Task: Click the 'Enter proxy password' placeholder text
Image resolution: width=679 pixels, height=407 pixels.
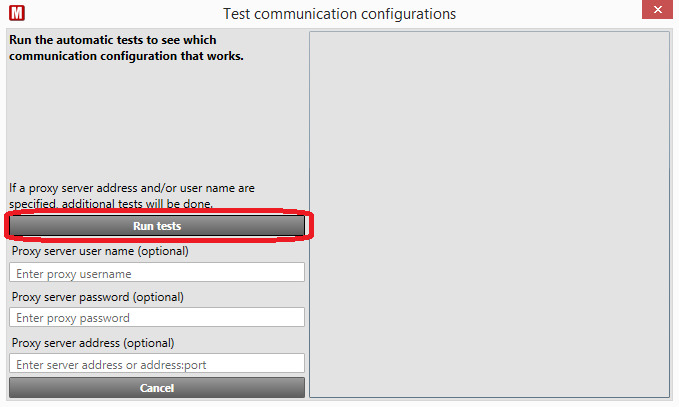Action: coord(73,318)
